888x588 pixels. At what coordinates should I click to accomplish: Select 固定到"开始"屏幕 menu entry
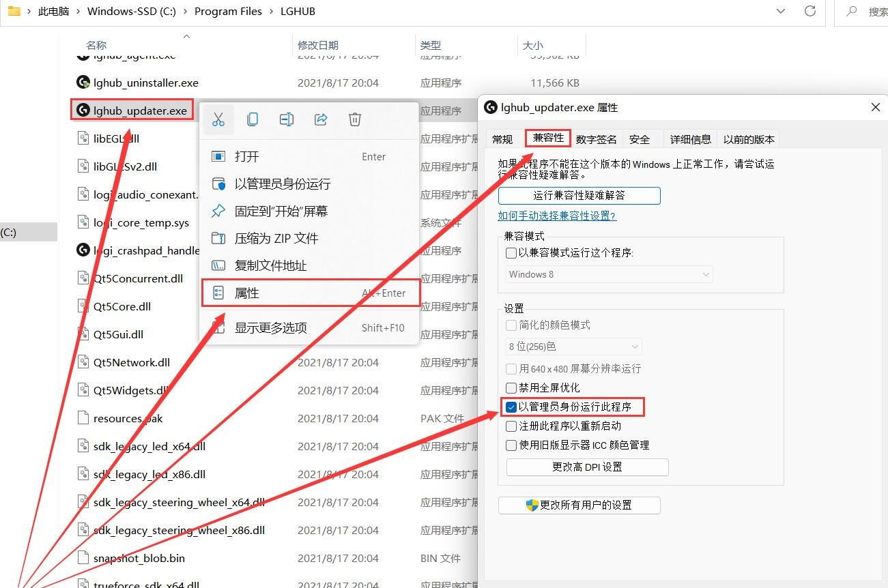point(309,211)
